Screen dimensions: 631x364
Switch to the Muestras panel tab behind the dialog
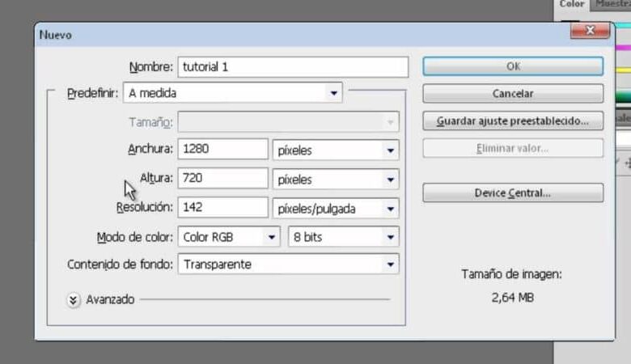612,4
